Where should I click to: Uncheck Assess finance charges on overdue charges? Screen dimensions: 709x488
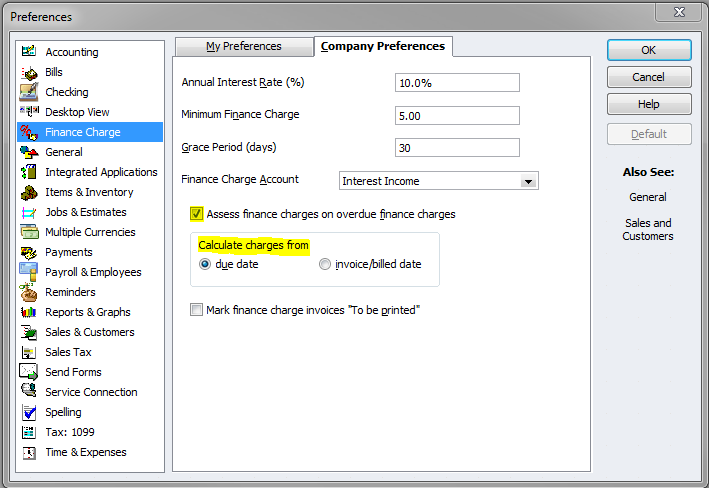point(196,214)
